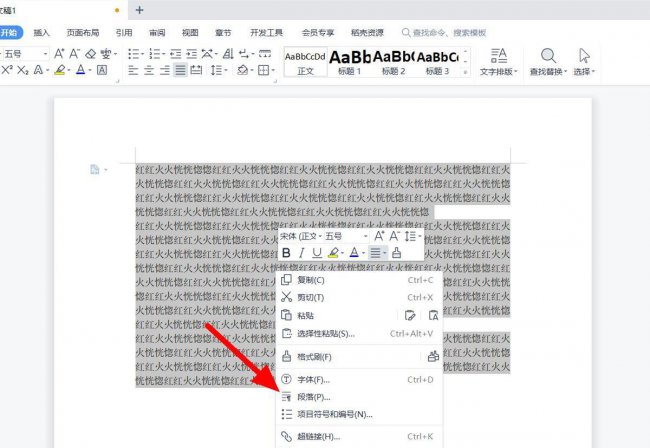Image resolution: width=650 pixels, height=448 pixels.
Task: Toggle justify alignment in the ribbon
Action: tap(180, 70)
